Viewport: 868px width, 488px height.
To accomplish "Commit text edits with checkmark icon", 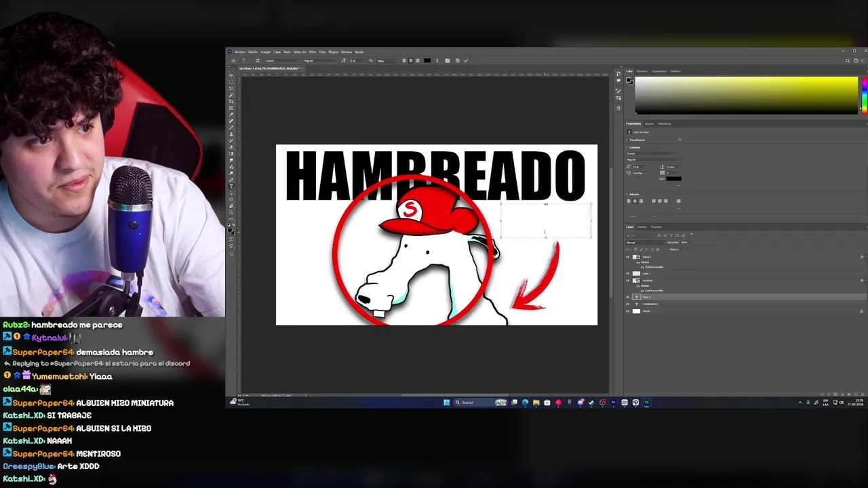I will (466, 61).
